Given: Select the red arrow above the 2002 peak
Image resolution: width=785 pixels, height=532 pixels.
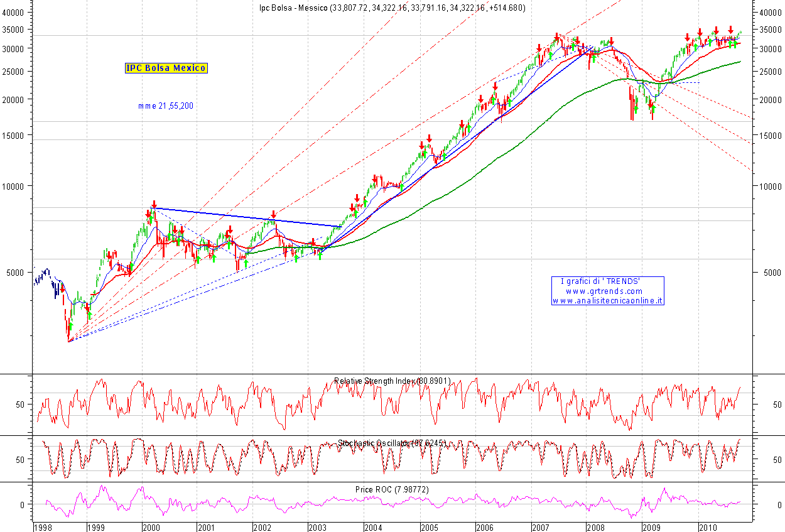Looking at the screenshot, I should click(x=273, y=214).
